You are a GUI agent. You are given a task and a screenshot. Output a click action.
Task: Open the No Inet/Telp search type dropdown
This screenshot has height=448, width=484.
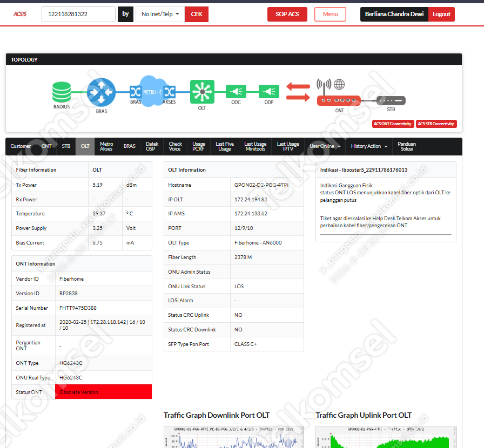tap(160, 14)
